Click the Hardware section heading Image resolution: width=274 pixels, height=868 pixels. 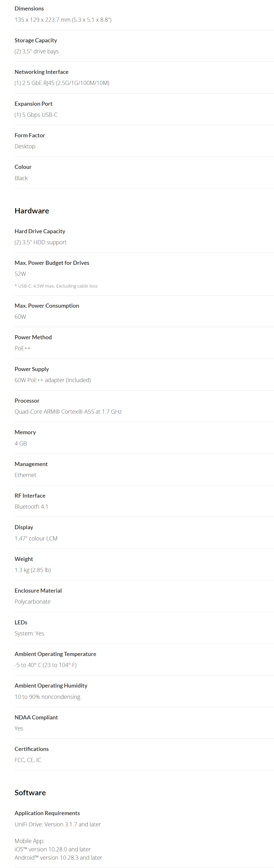(x=32, y=211)
